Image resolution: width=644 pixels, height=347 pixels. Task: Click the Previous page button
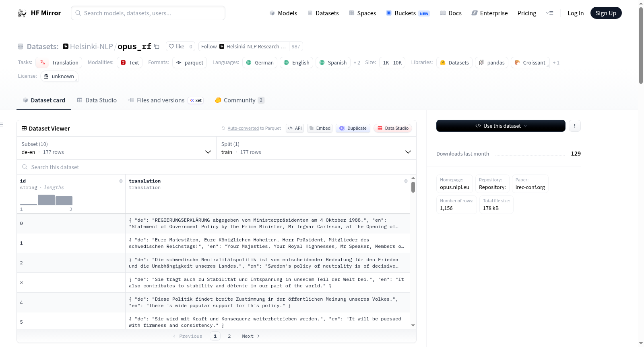[188, 336]
